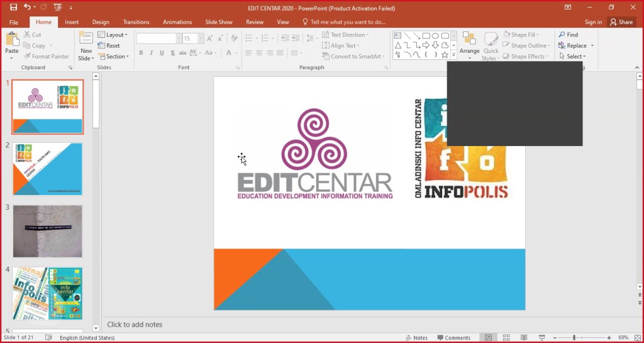Expand the Layout dropdown
Image resolution: width=644 pixels, height=343 pixels.
coord(113,35)
